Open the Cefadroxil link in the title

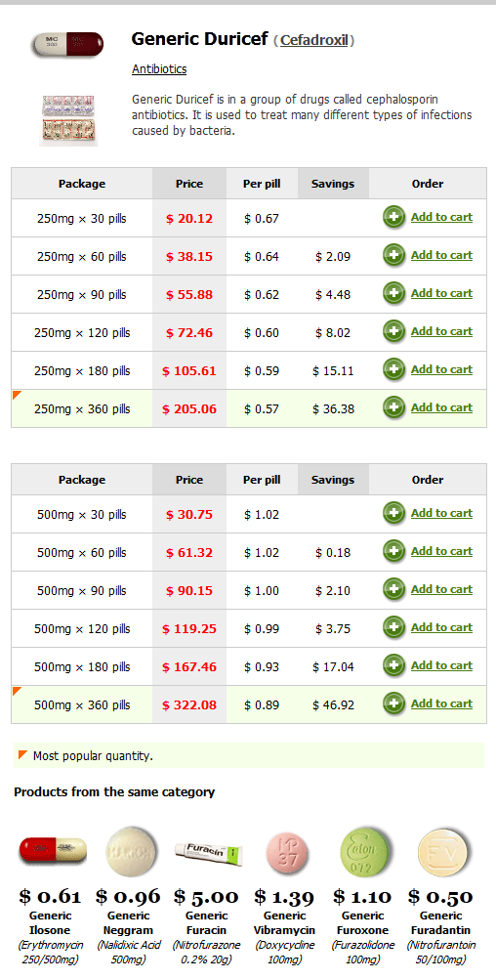pos(314,41)
